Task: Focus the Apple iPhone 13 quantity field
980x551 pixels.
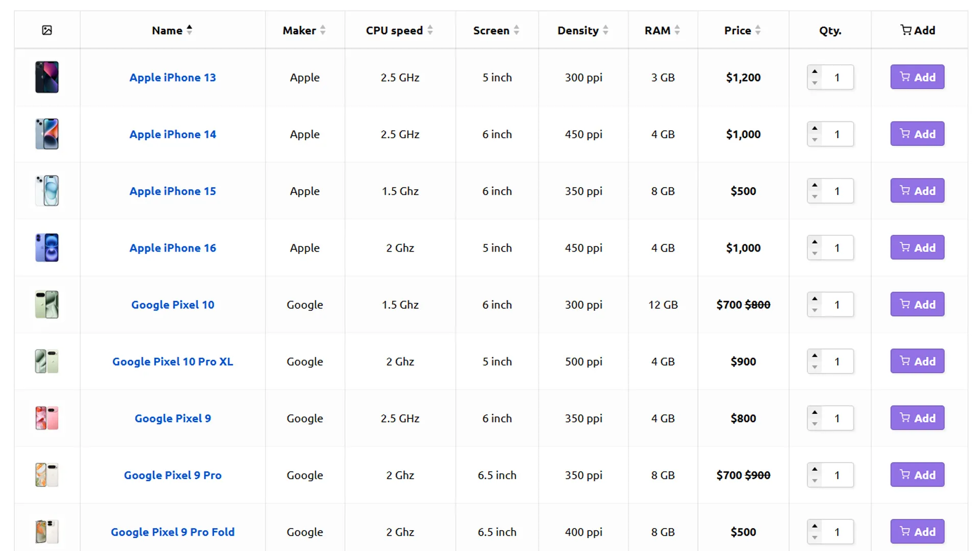Action: pos(837,78)
